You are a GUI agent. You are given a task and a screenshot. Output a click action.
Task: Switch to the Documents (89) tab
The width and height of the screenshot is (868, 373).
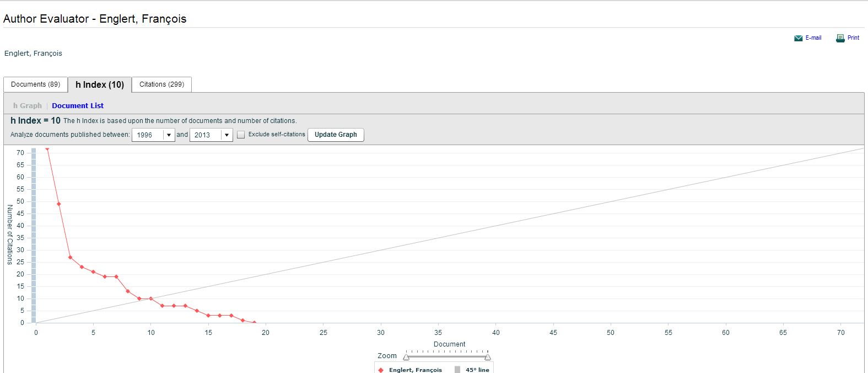coord(36,84)
